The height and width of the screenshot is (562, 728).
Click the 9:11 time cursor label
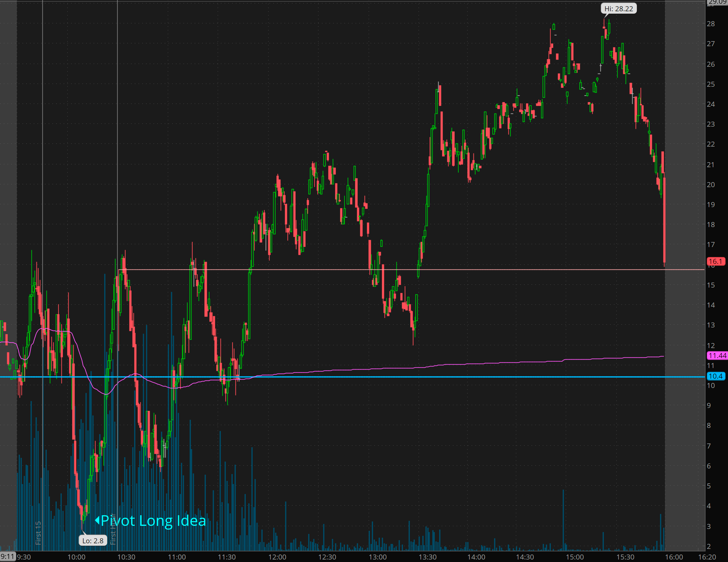7,556
